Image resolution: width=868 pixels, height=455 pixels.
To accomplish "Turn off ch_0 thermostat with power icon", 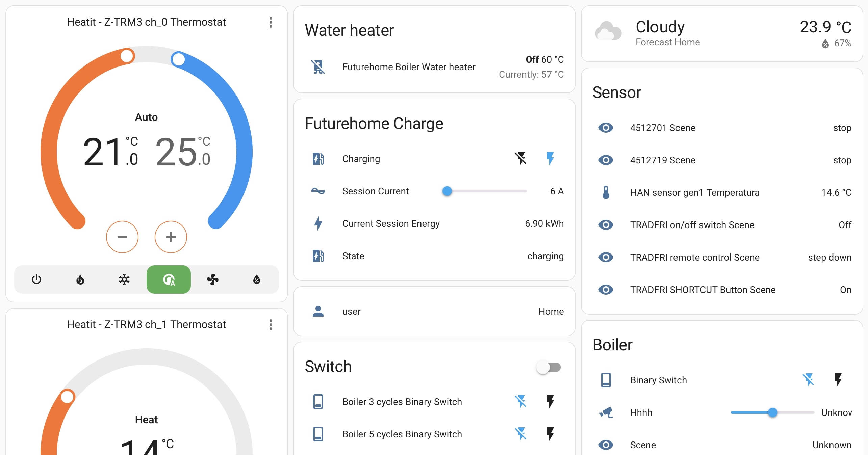I will [36, 279].
